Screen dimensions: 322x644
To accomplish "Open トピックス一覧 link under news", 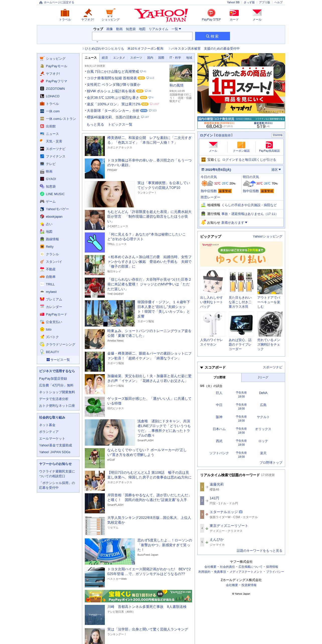I will pos(120,125).
